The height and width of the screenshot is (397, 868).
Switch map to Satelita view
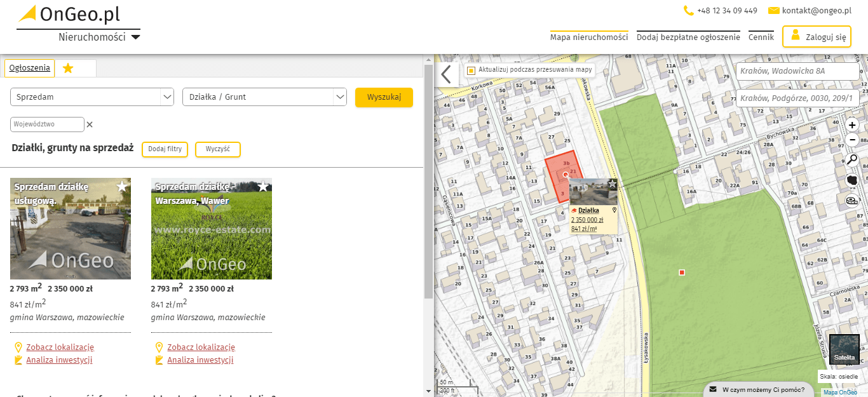click(844, 349)
